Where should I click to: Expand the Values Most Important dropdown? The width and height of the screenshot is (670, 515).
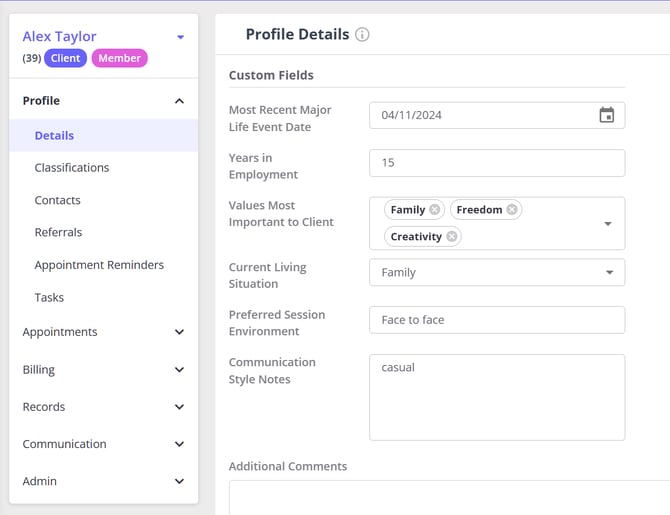[608, 224]
